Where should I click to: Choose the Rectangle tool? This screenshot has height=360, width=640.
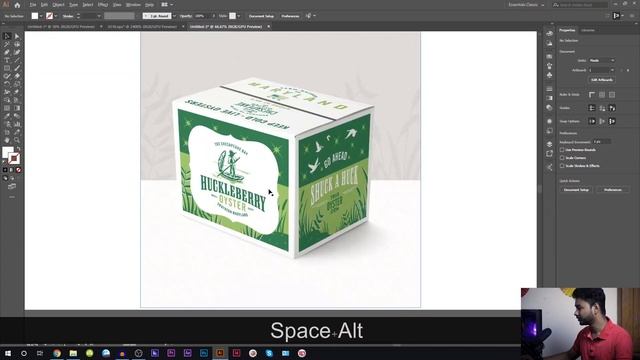tap(7, 68)
